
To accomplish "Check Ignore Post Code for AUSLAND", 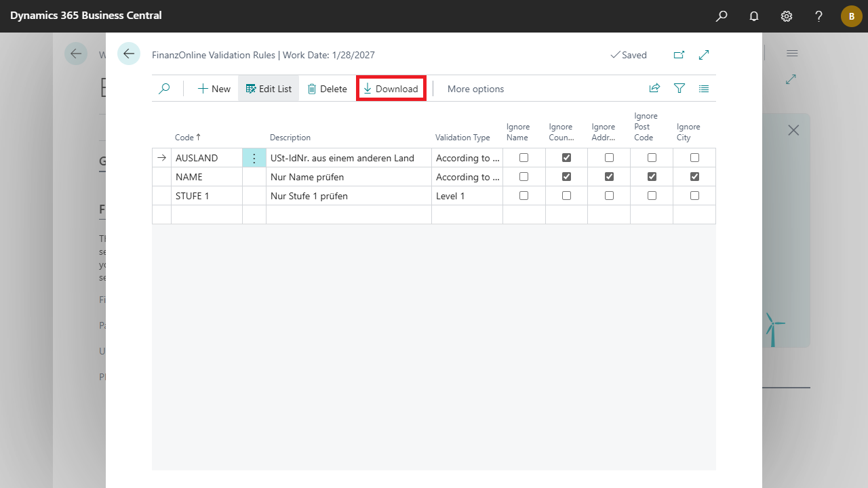I will 652,158.
